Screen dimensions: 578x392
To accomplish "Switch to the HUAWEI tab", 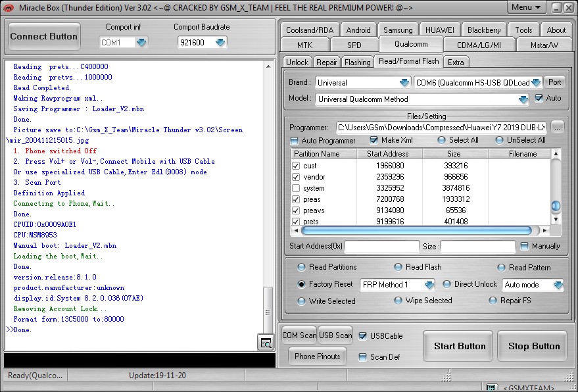I will pos(440,30).
